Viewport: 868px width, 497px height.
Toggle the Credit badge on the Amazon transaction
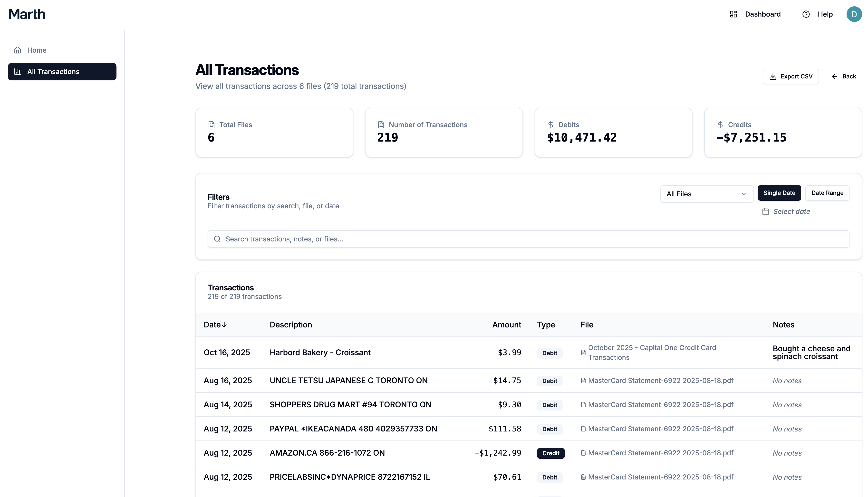pos(550,453)
